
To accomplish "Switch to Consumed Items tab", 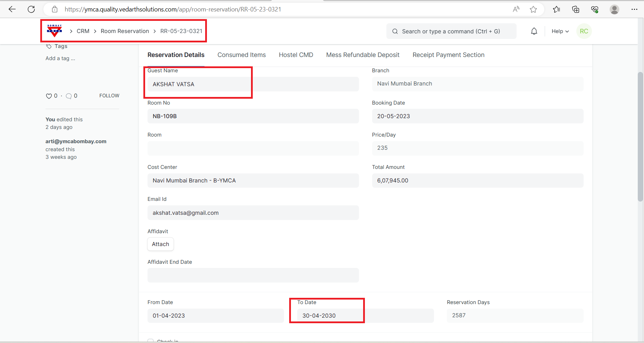I will pyautogui.click(x=241, y=55).
